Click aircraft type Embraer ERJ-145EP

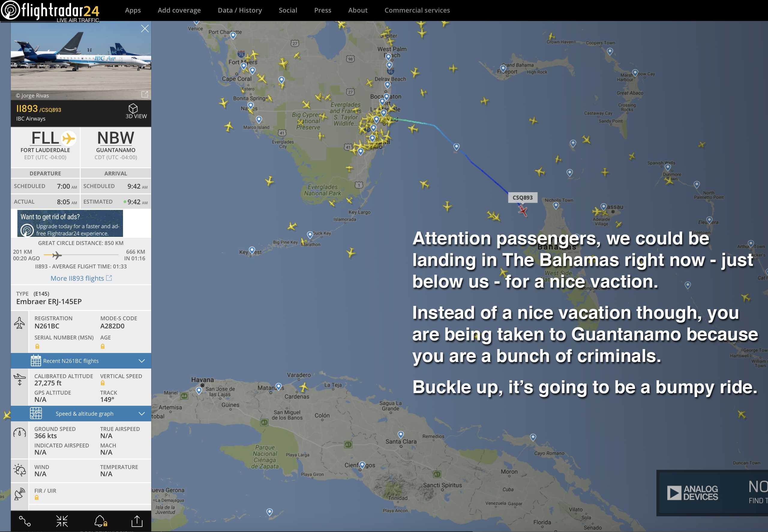click(49, 301)
